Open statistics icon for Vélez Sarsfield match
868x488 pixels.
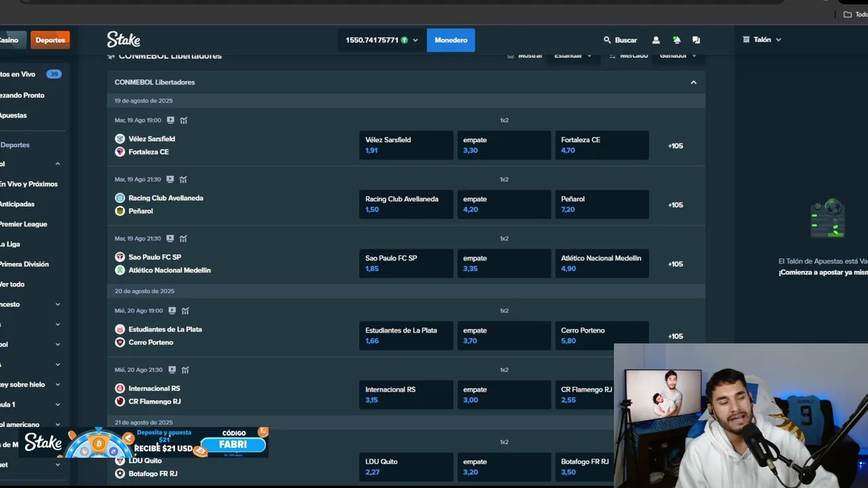[184, 120]
